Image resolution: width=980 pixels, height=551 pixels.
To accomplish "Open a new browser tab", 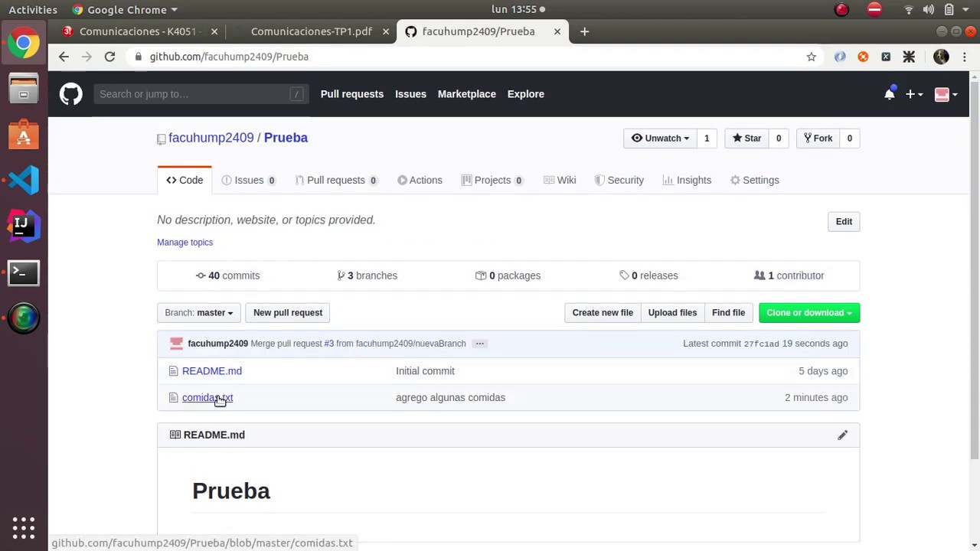I will pyautogui.click(x=584, y=31).
